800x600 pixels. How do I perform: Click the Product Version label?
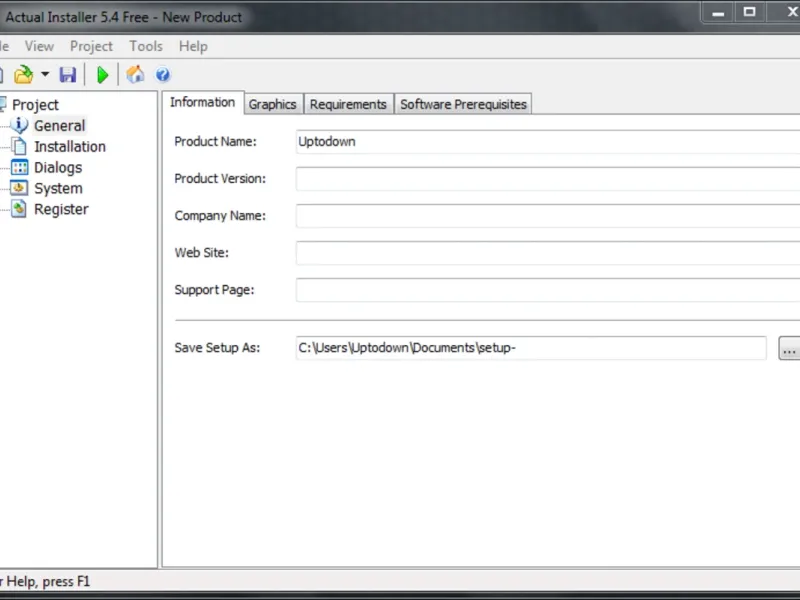click(x=220, y=179)
